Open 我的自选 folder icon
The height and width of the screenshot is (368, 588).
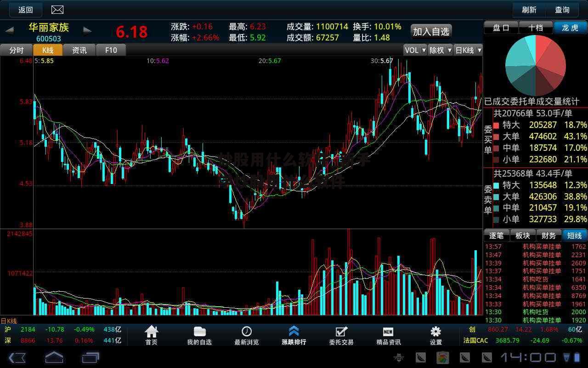199,335
